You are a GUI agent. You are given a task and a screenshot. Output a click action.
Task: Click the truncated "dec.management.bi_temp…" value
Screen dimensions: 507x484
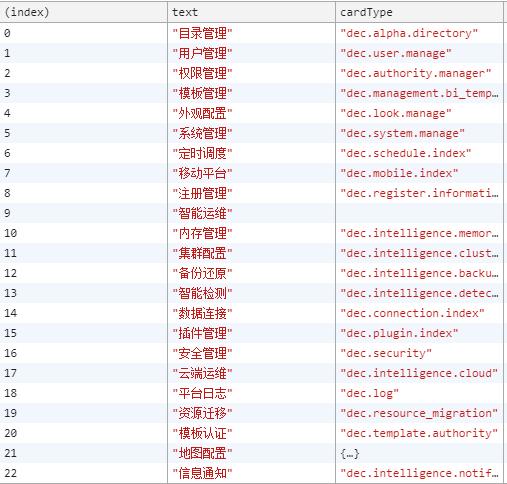click(419, 93)
